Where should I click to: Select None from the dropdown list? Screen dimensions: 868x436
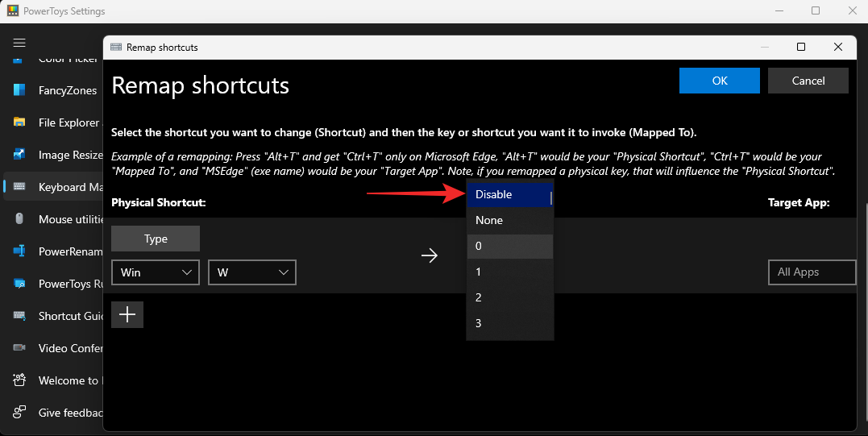point(509,220)
